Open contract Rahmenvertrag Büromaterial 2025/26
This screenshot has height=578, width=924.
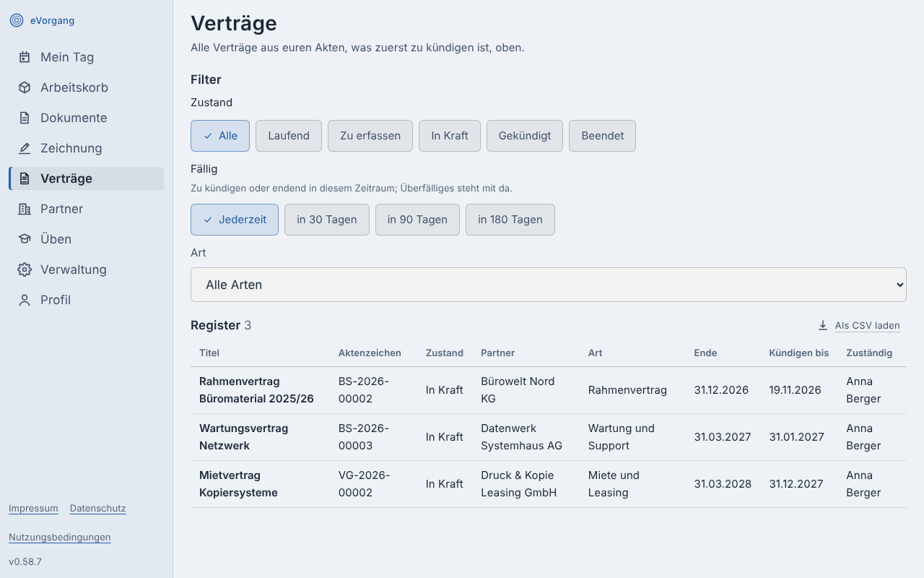pyautogui.click(x=256, y=390)
